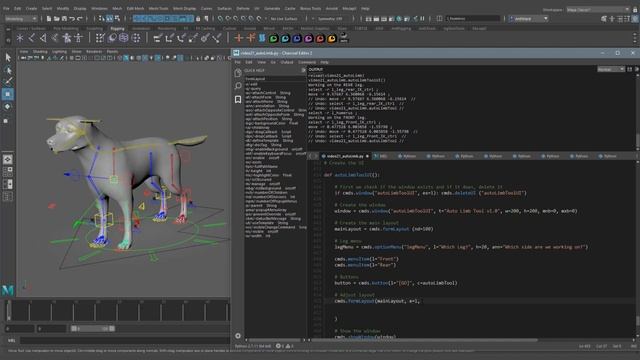640x360 pixels.
Task: Expand the dropdown right of the name field
Action: click(529, 18)
